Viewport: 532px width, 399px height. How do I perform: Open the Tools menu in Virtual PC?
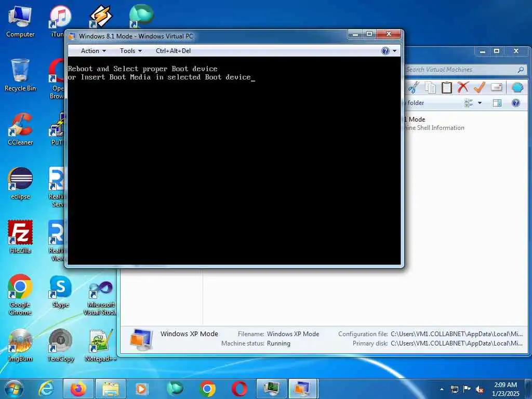[x=130, y=51]
